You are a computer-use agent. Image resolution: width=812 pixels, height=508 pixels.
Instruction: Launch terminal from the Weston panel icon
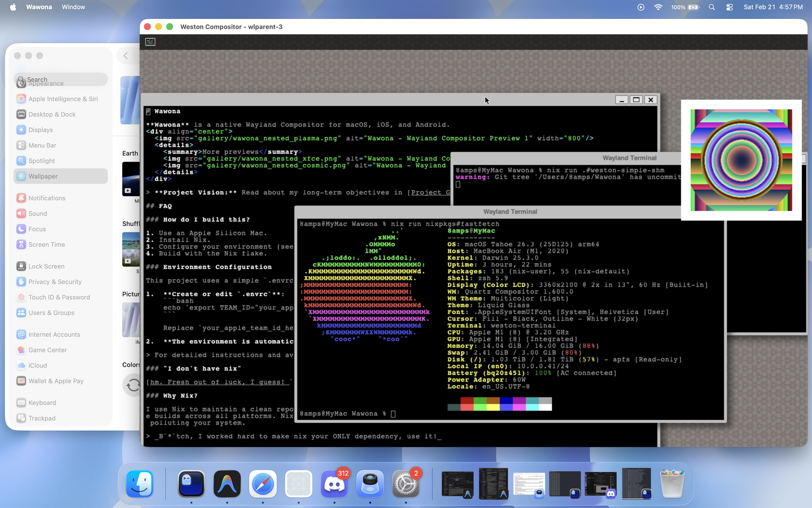(x=150, y=42)
